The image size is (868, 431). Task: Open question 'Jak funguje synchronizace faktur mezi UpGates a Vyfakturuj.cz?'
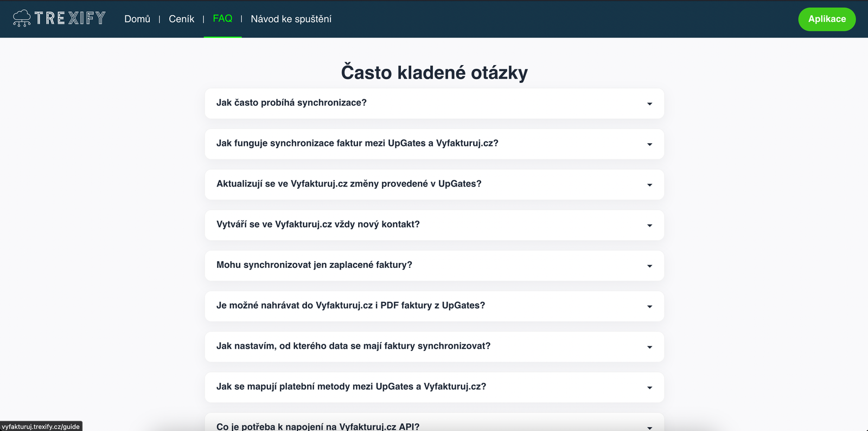click(434, 144)
